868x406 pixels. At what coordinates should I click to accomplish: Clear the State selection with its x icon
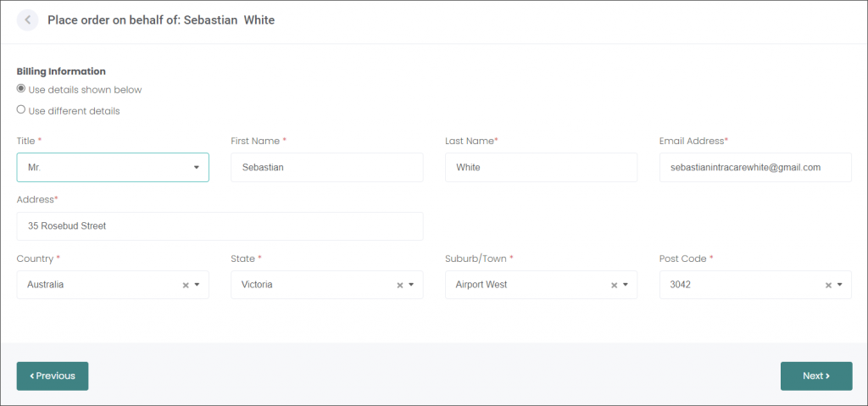400,286
